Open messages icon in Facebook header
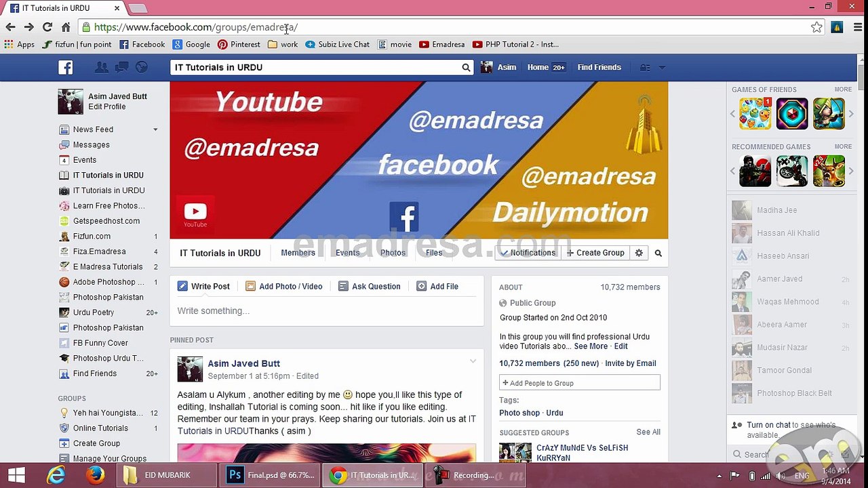 pyautogui.click(x=122, y=67)
